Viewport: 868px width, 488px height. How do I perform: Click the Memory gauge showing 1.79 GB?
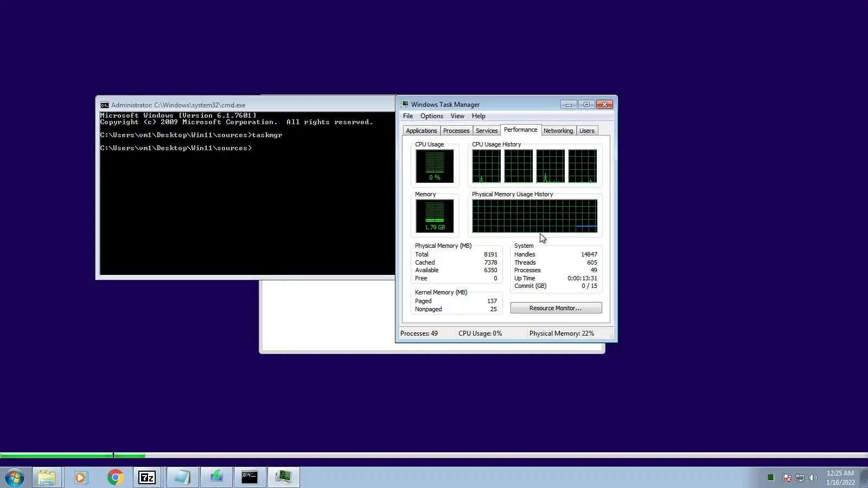click(435, 216)
